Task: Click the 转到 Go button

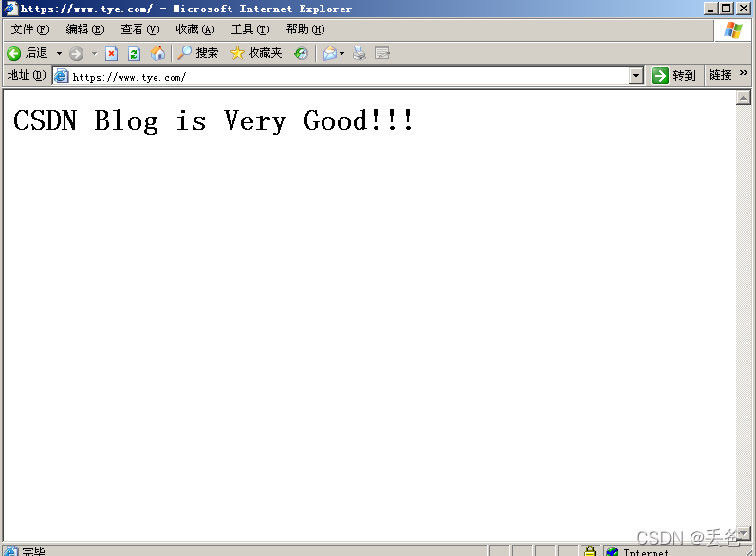Action: [x=673, y=76]
